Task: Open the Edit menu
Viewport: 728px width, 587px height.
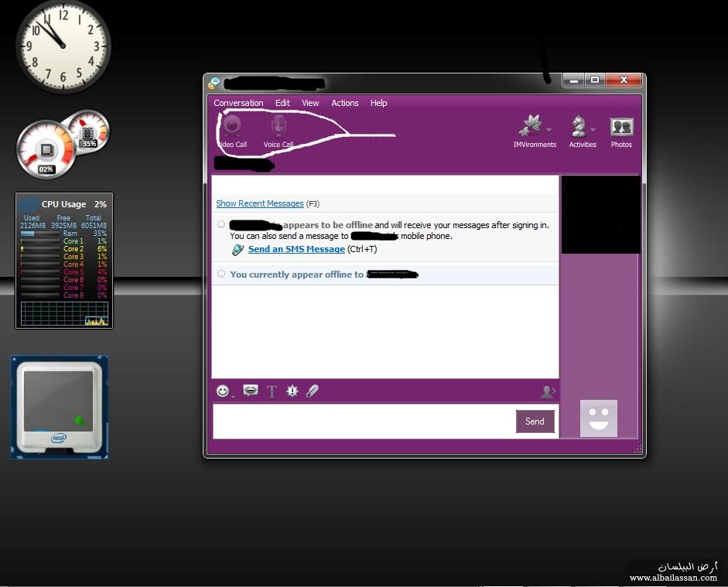Action: click(x=282, y=103)
